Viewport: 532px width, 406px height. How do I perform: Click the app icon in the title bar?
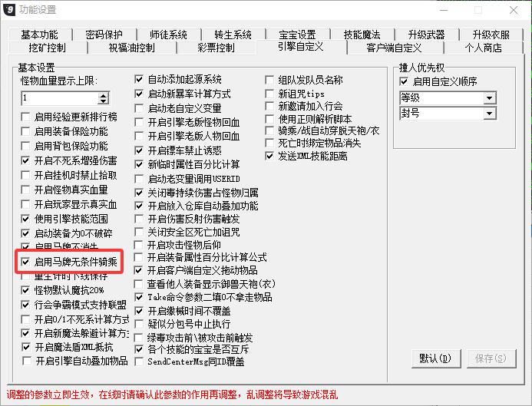[9, 9]
